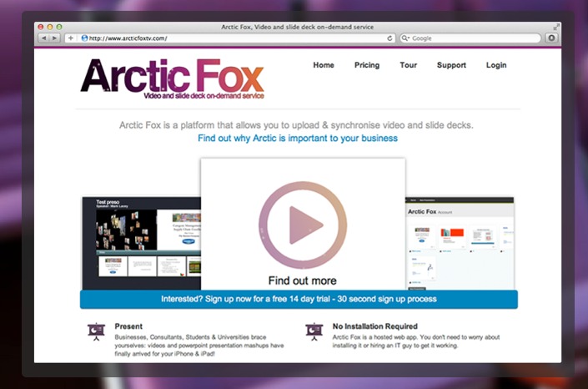Play the video with the circular play button
The width and height of the screenshot is (588, 389).
303,225
